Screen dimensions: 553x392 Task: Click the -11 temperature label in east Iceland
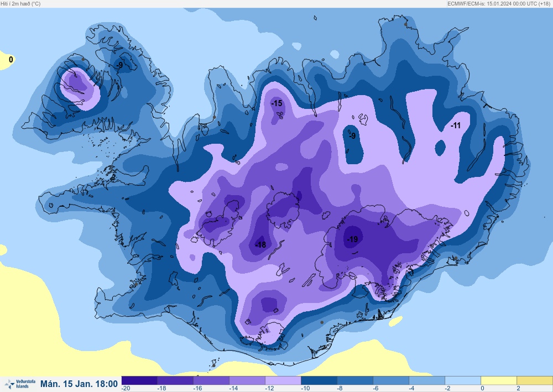point(456,125)
